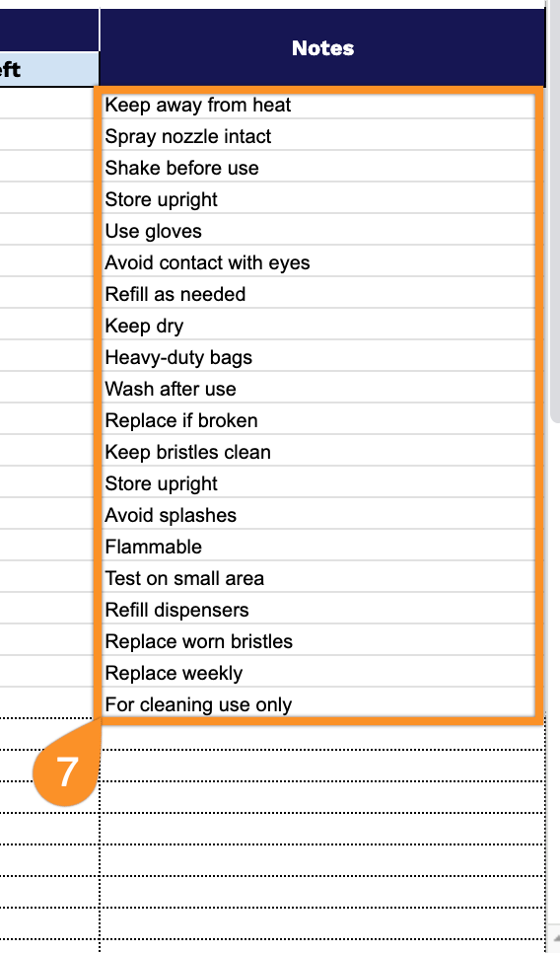Click the 'Keep bristles clean' cell
The width and height of the screenshot is (560, 953).
point(317,452)
